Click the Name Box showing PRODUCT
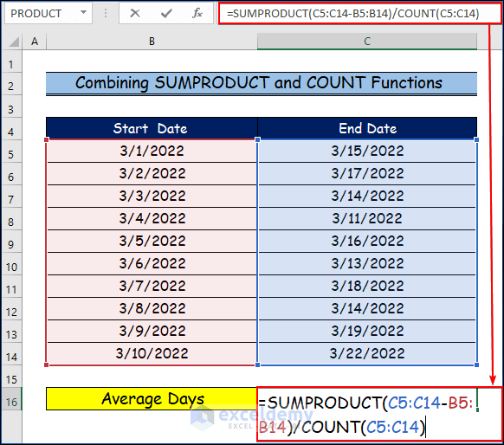 [x=48, y=13]
